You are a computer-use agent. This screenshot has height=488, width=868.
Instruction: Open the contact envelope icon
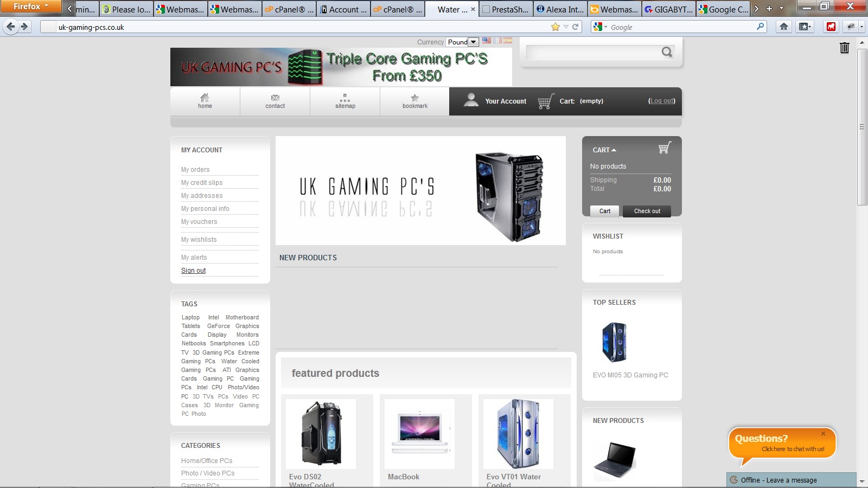coord(275,98)
